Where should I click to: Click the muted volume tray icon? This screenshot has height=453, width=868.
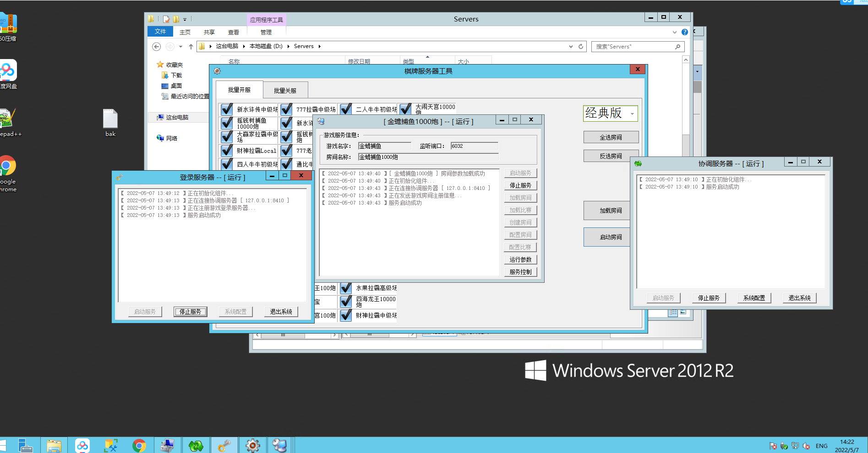(806, 446)
